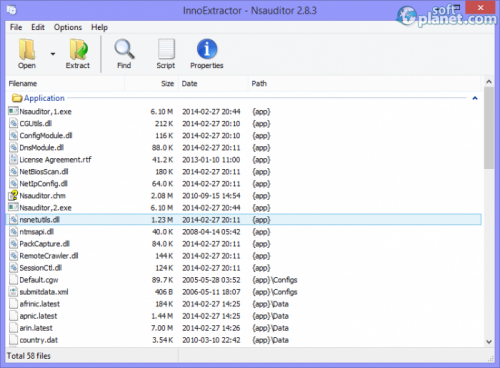Click the DnsModule.dll file icon
Viewport: 500px width, 368px height.
coord(13,147)
